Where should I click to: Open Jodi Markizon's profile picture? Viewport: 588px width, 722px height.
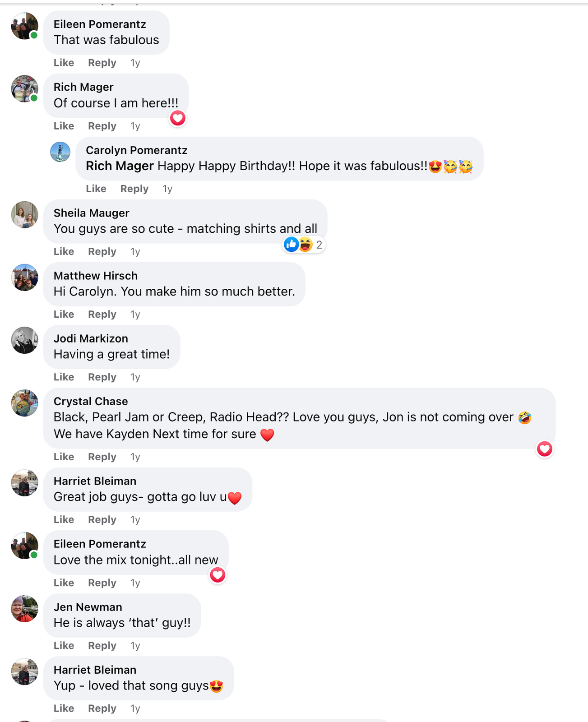[24, 340]
